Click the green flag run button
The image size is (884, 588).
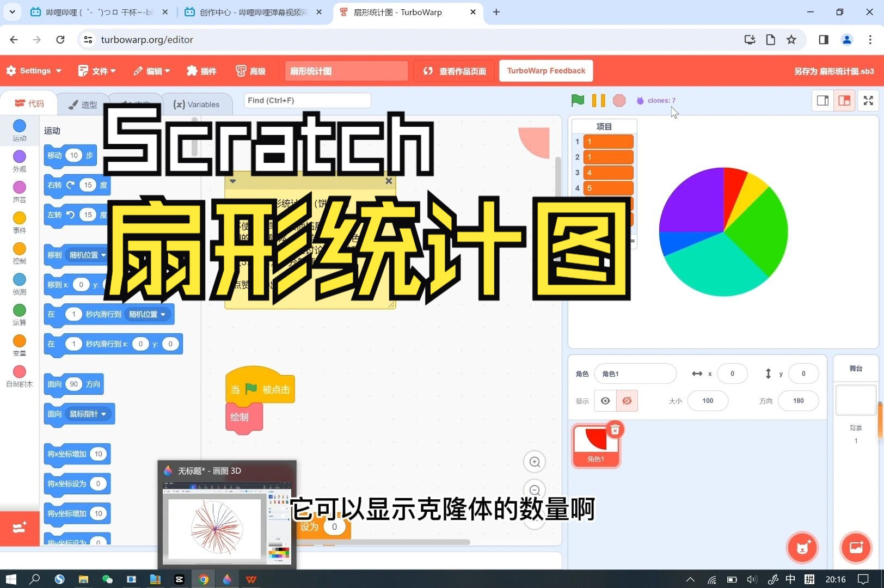coord(578,100)
